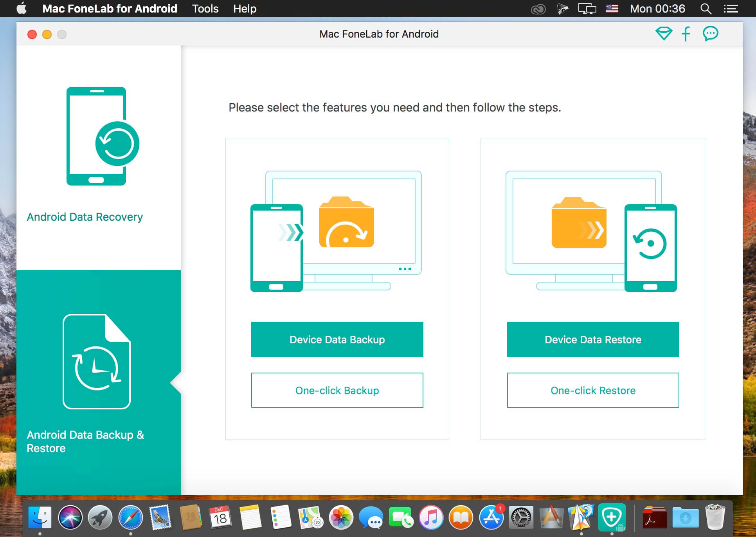Open the Tools menu

(x=205, y=9)
